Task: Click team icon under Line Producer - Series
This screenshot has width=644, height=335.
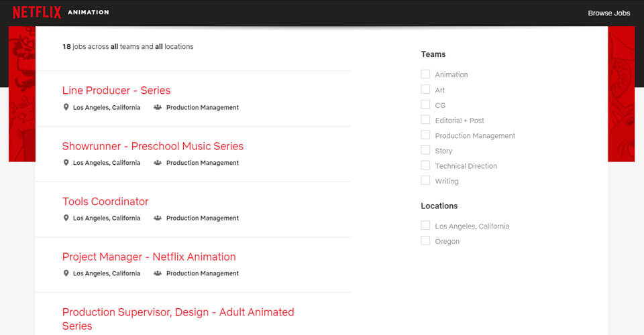Action: point(157,107)
